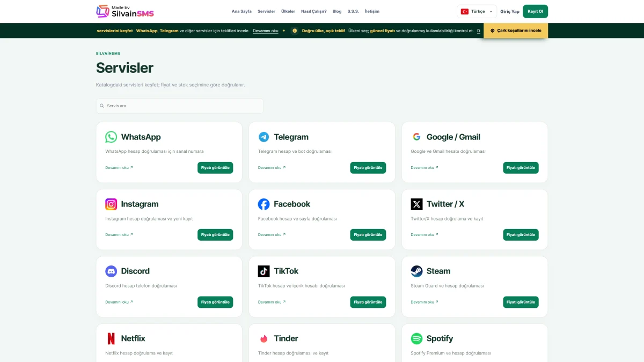This screenshot has width=644, height=362.
Task: Go to Ülkeler in navigation
Action: tap(288, 11)
